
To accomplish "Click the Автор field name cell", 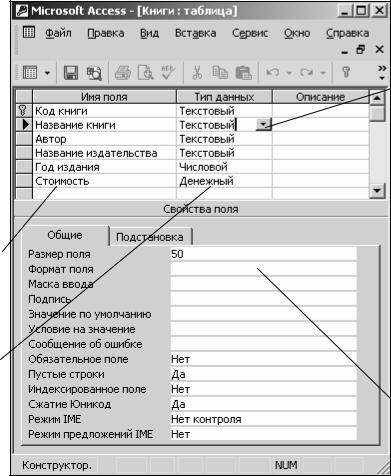I will pyautogui.click(x=104, y=139).
